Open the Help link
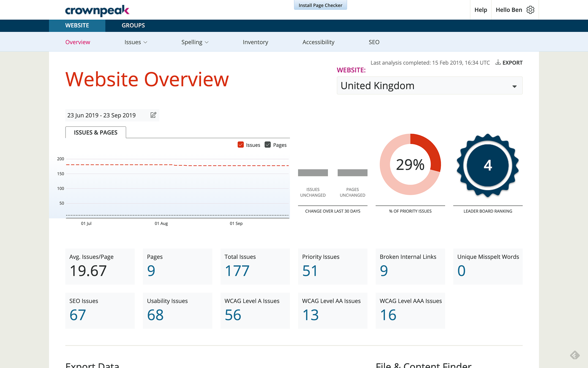The height and width of the screenshot is (368, 588). pyautogui.click(x=481, y=10)
